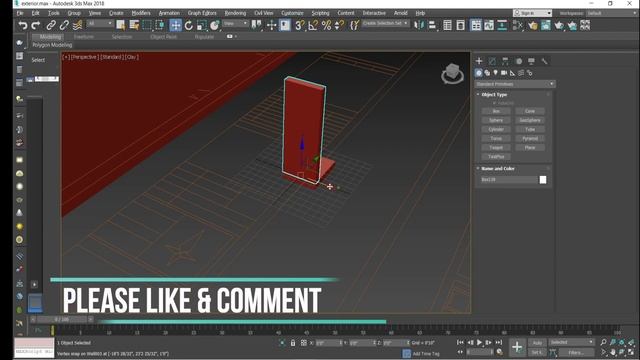Click the Undo arrow icon
The width and height of the screenshot is (640, 360).
click(22, 25)
